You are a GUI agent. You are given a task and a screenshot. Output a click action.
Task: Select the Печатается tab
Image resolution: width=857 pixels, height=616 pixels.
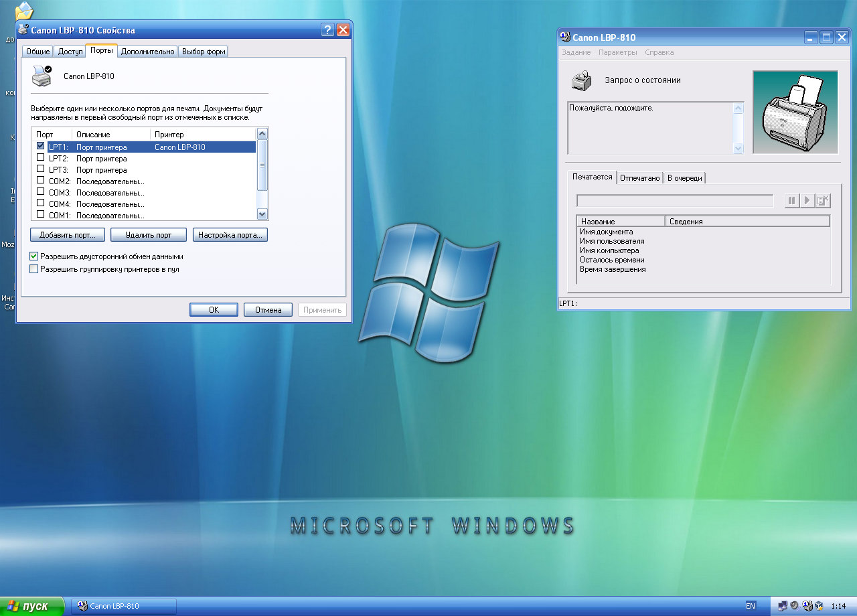click(x=593, y=177)
